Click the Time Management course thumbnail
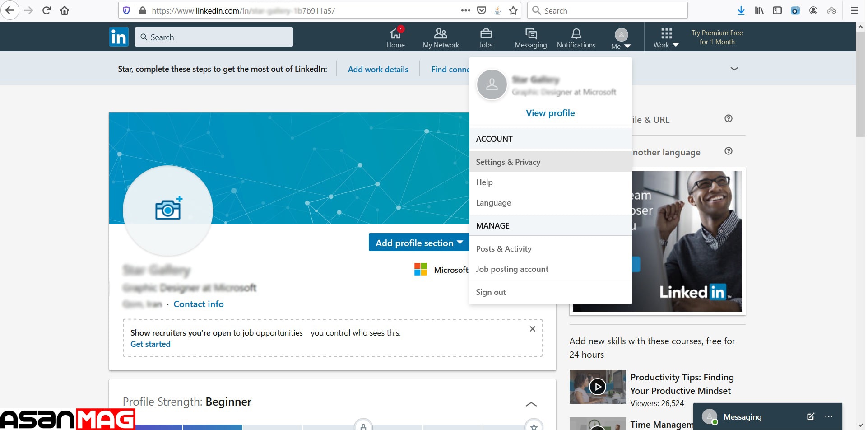Screen dimensions: 868x430 [598, 424]
